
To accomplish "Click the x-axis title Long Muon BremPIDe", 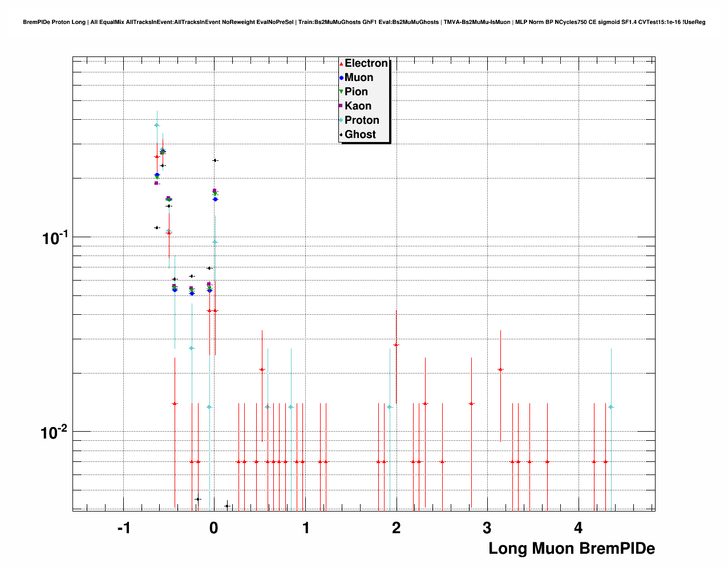I will coord(572,549).
